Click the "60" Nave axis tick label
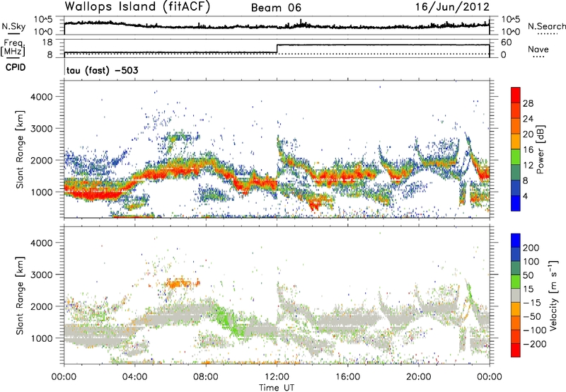 point(507,42)
